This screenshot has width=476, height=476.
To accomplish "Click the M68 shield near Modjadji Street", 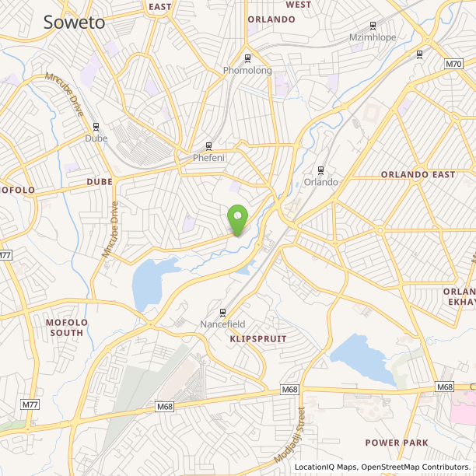I will (290, 390).
